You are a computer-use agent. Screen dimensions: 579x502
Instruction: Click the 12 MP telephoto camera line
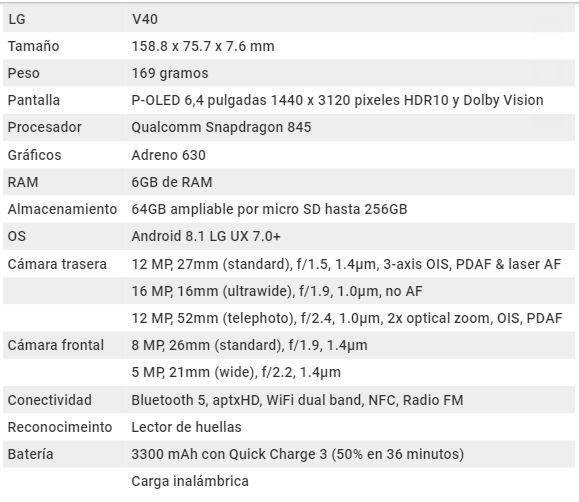tap(347, 318)
